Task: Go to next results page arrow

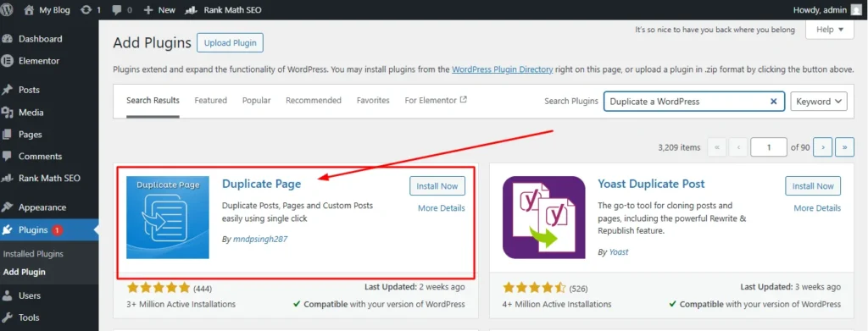Action: click(x=823, y=147)
